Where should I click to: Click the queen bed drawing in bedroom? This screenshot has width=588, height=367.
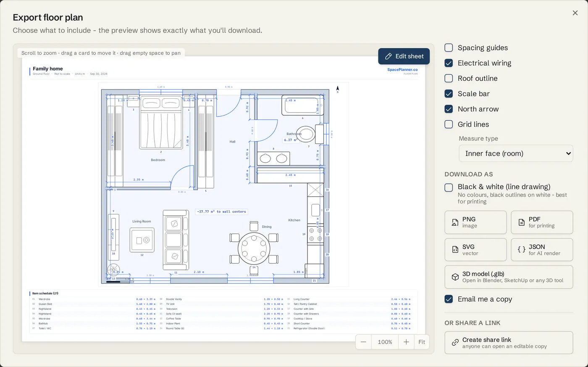tap(161, 122)
